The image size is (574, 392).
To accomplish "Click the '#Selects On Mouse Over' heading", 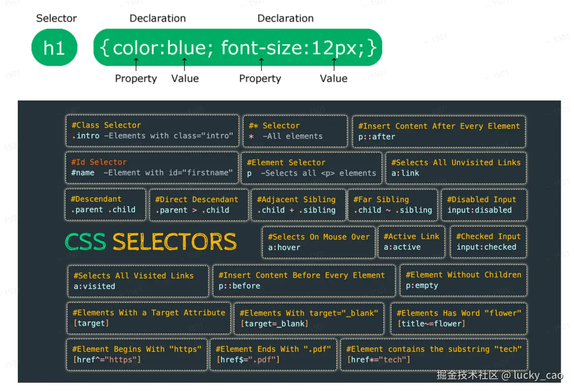I will 319,237.
